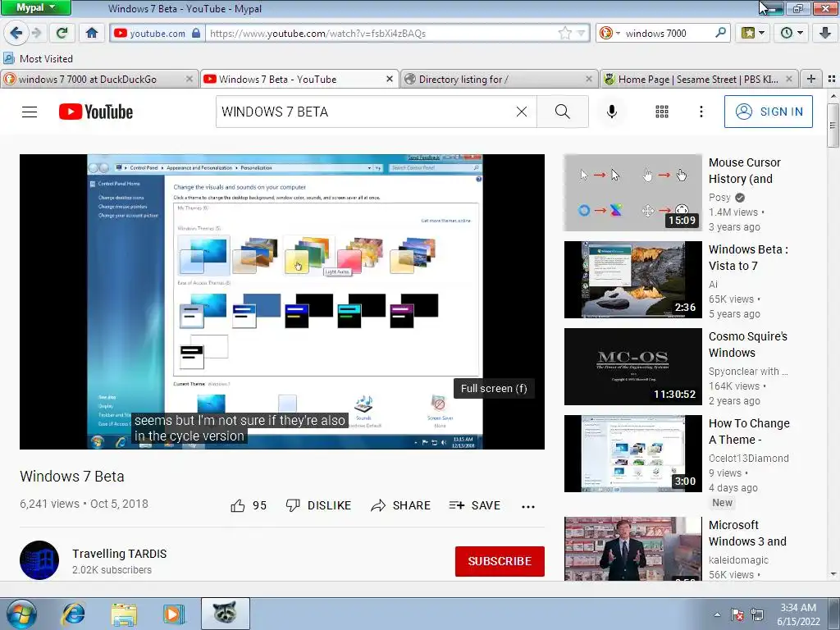Click the padlock site security icon
Image resolution: width=840 pixels, height=630 pixels.
point(196,33)
